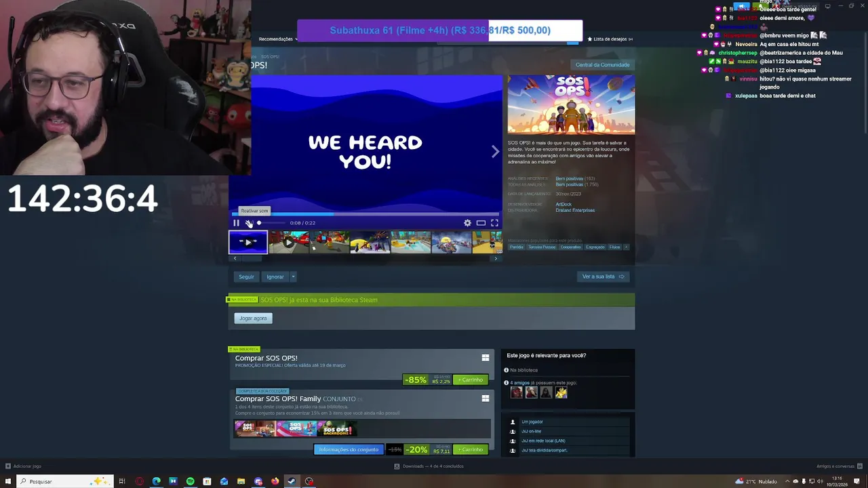The width and height of the screenshot is (868, 488).
Task: Add SOS OPS! to cart at R$ 2,25
Action: point(471,380)
